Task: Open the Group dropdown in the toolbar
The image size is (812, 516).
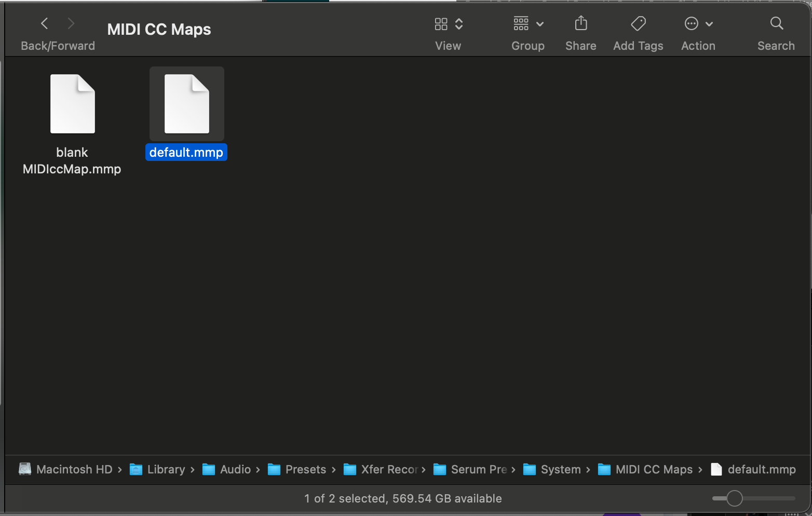Action: pyautogui.click(x=528, y=24)
